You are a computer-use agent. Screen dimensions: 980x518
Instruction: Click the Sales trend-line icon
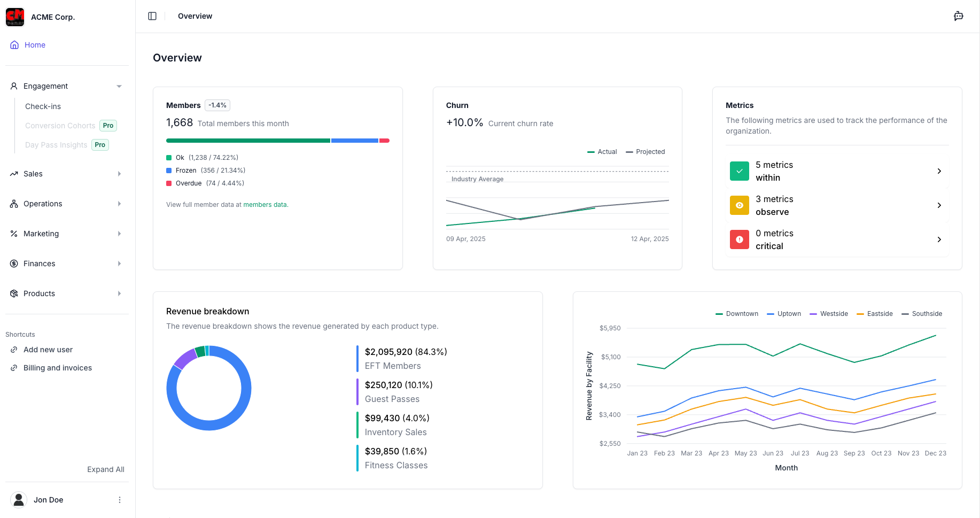coord(13,174)
